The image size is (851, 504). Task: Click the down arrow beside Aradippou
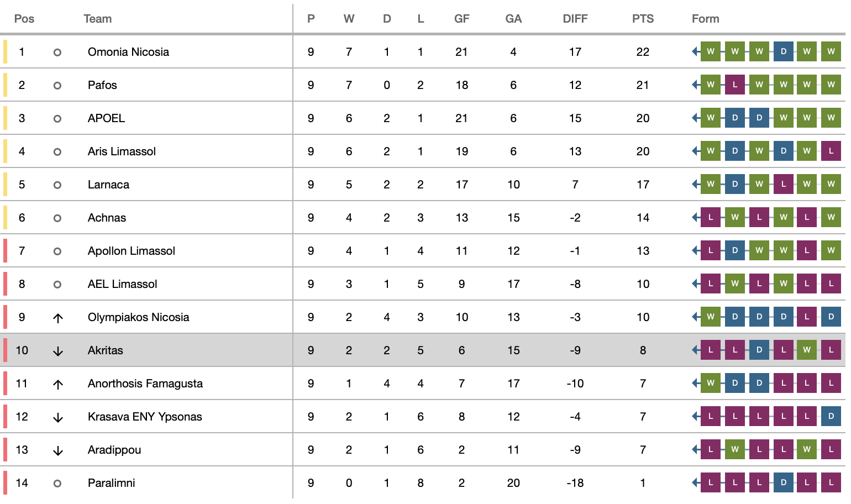click(x=57, y=450)
